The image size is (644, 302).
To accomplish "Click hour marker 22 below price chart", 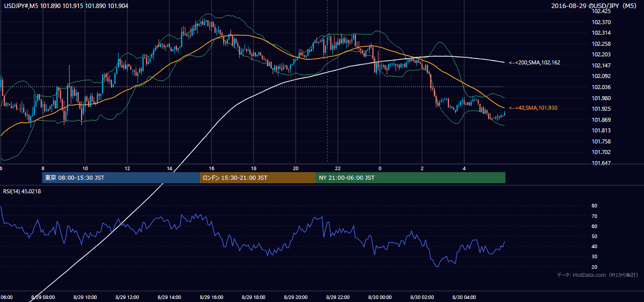I will coord(338,169).
